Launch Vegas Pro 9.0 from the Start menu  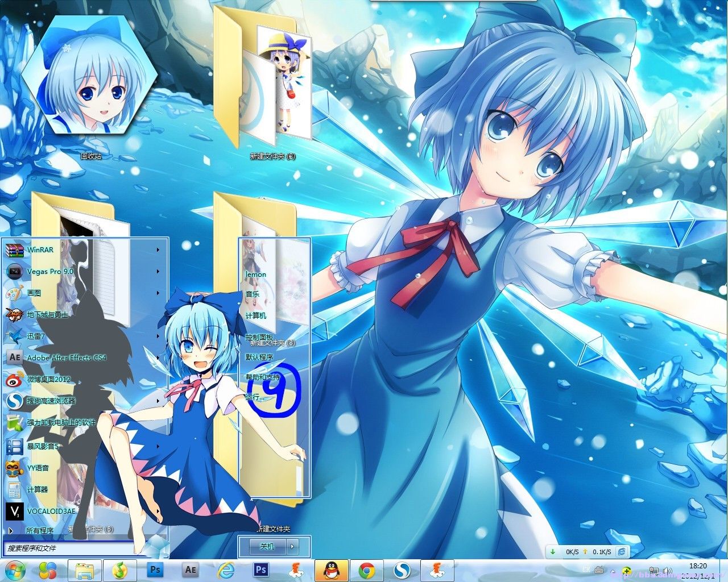point(51,272)
